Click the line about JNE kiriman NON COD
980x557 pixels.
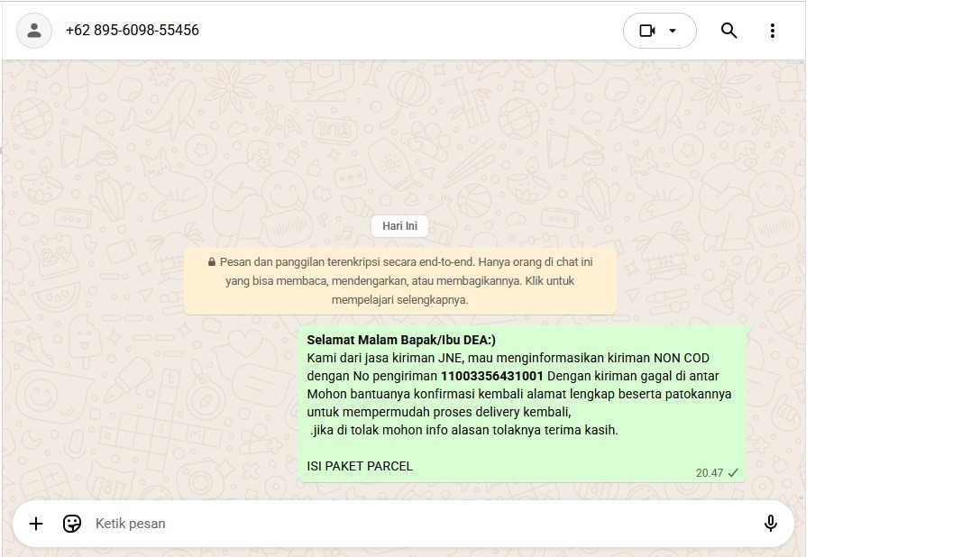point(508,358)
